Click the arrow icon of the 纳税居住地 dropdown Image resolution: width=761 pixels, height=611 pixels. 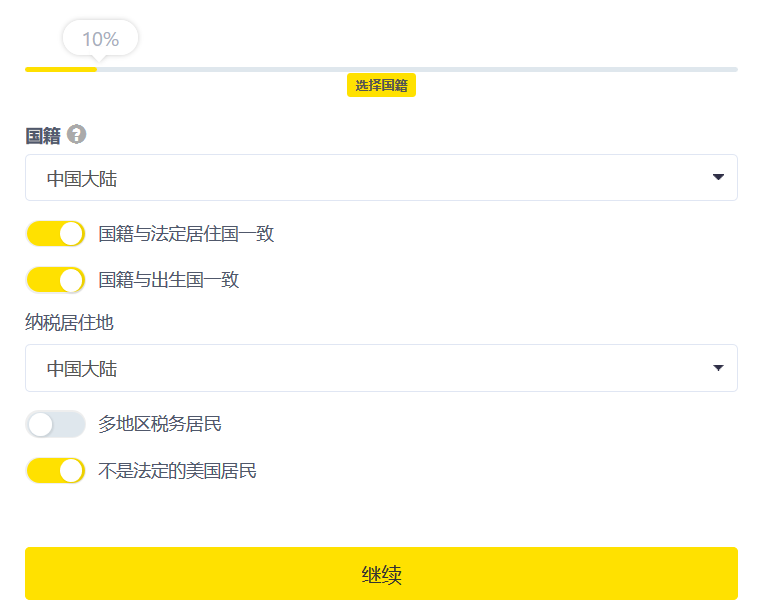click(x=718, y=368)
